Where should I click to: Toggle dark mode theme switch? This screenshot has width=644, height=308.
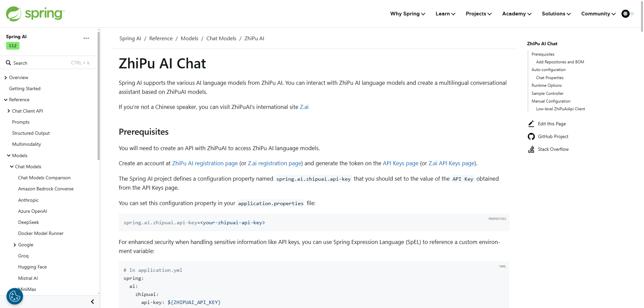point(628,14)
